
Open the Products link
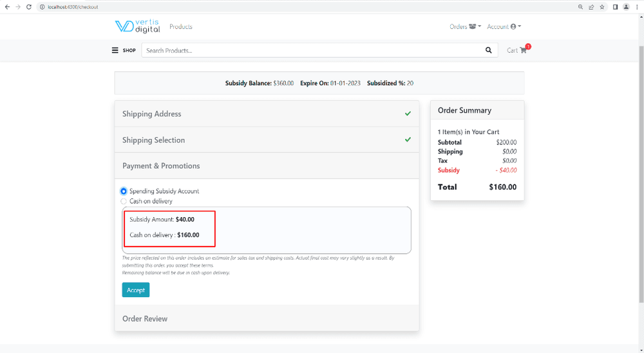coord(181,26)
